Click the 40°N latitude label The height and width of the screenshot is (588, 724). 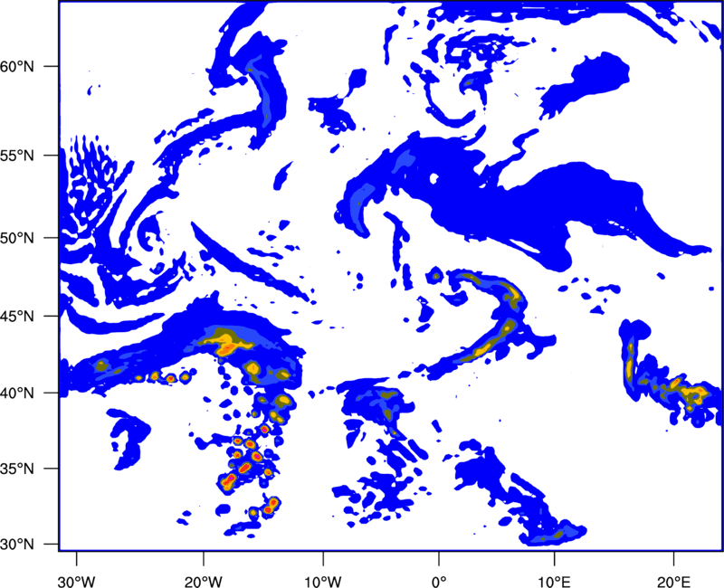click(x=17, y=394)
